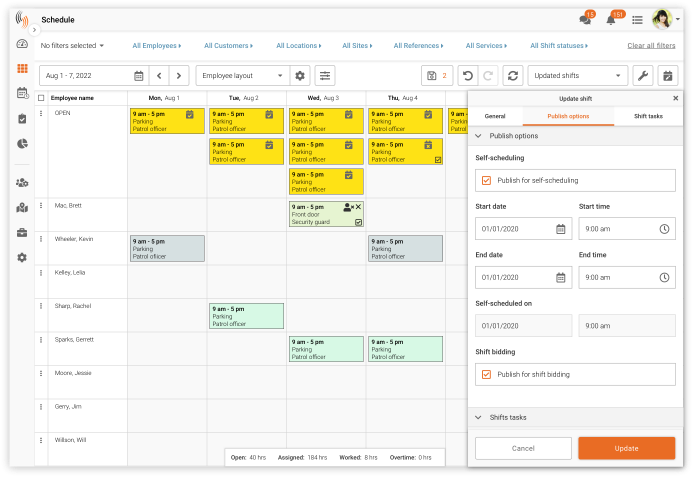This screenshot has width=693, height=477.
Task: Open layout settings gear
Action: click(x=300, y=76)
